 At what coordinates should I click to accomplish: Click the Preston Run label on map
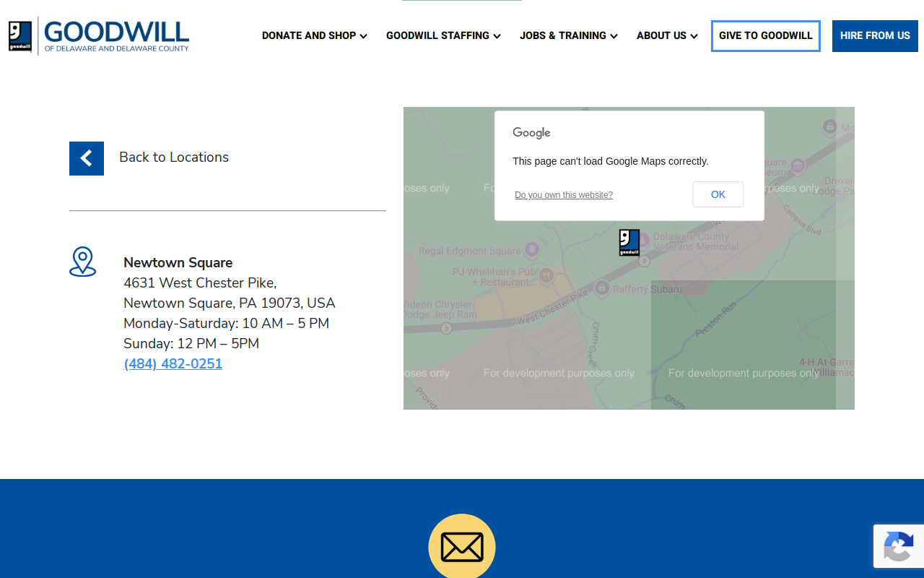tap(716, 320)
